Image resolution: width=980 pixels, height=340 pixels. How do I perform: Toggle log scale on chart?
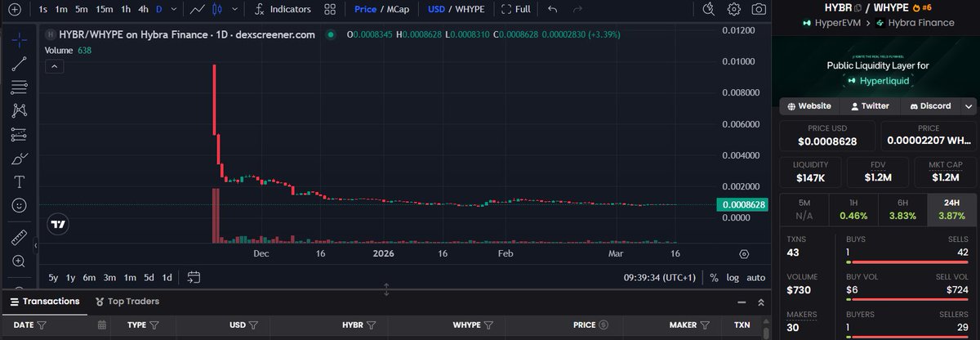coord(733,277)
